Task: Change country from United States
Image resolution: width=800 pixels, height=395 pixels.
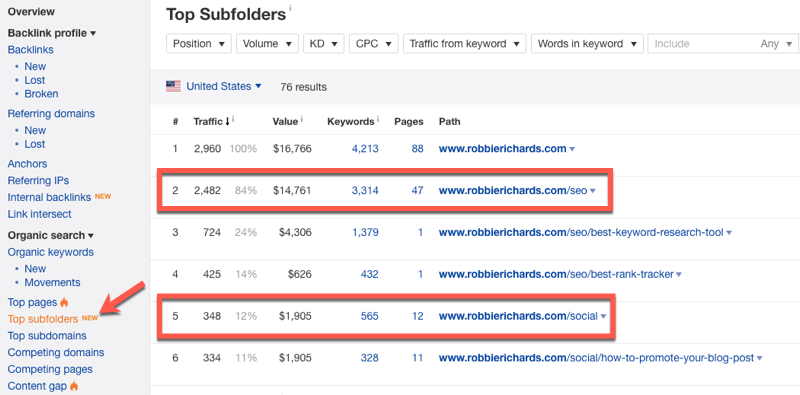Action: (x=224, y=86)
